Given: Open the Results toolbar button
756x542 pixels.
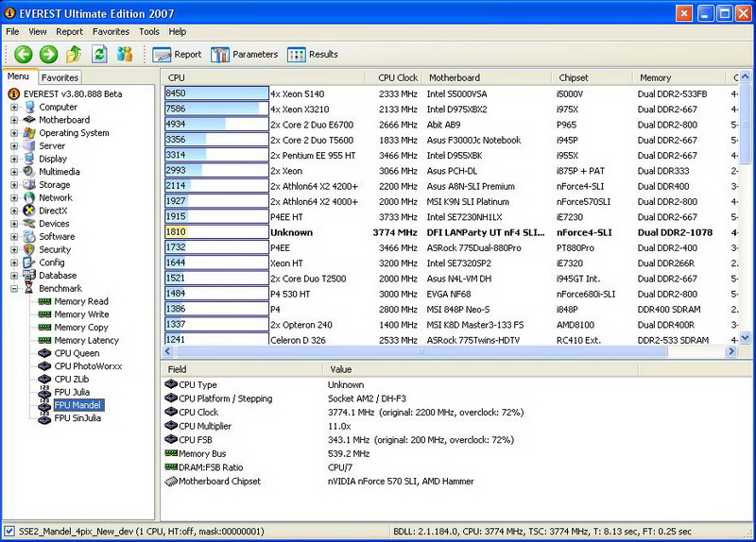Looking at the screenshot, I should coord(313,55).
